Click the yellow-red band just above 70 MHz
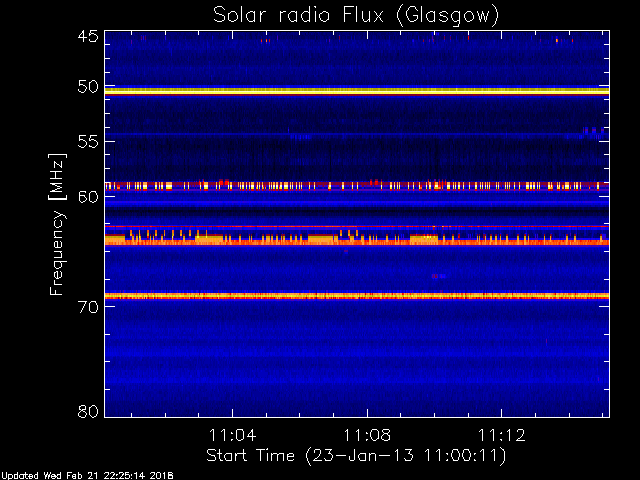Image resolution: width=640 pixels, height=480 pixels. 357,296
